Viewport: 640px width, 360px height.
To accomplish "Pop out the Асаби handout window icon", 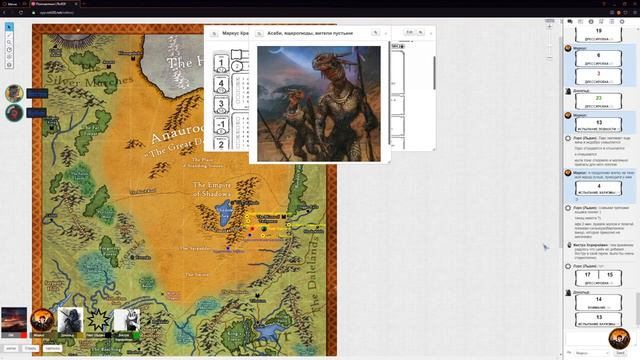I will coord(259,33).
